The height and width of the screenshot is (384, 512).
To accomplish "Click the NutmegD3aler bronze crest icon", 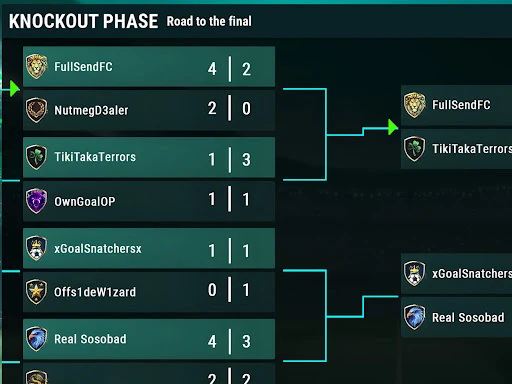I will 36,110.
